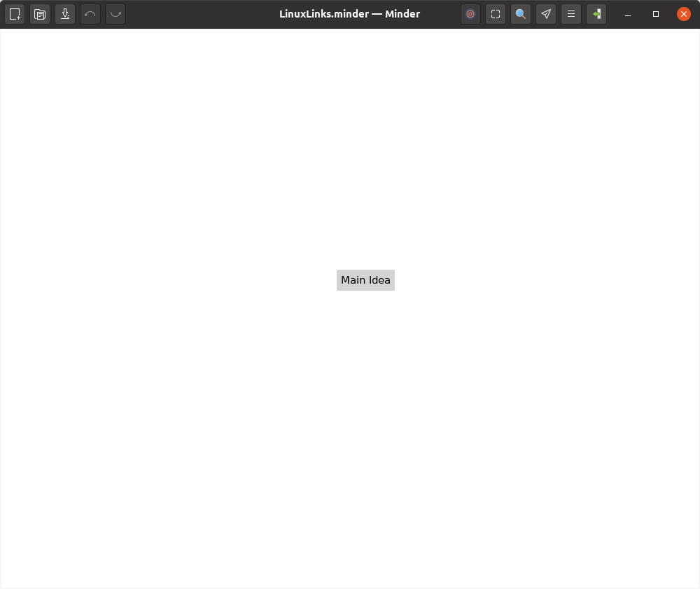Select the Main Idea node
The height and width of the screenshot is (589, 700).
365,280
